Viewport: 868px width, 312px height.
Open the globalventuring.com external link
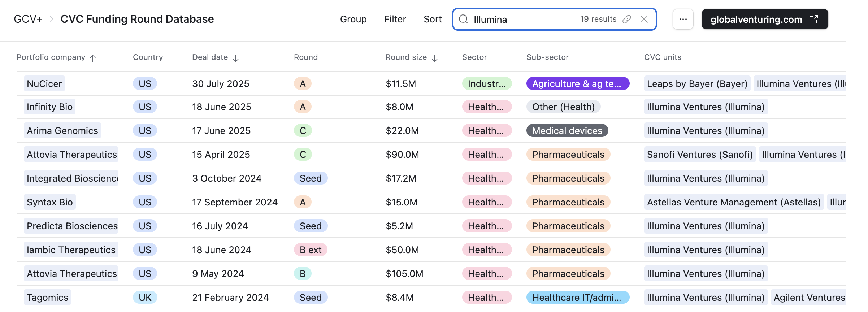765,19
